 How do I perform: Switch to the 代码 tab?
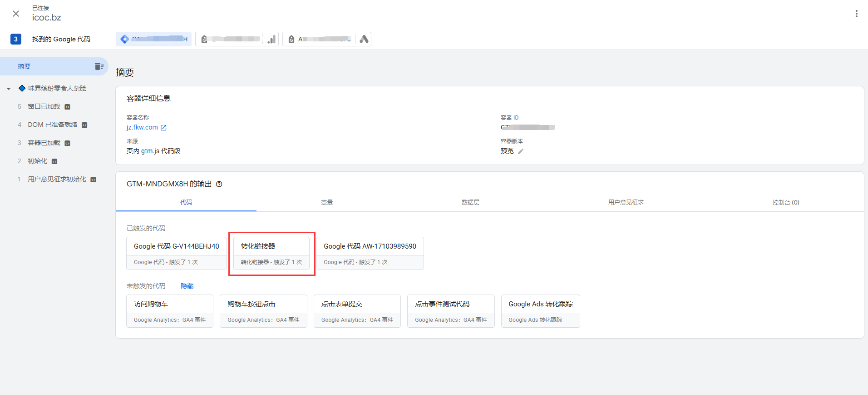tap(186, 202)
